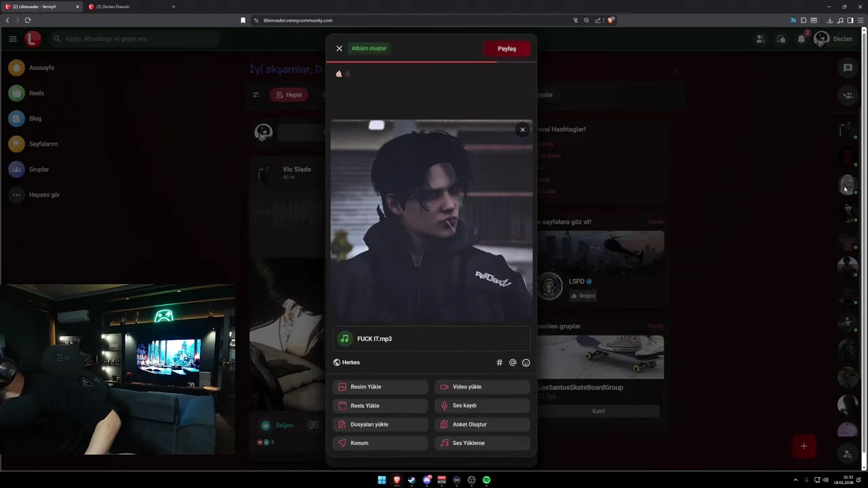Click the Albüm oluştur tag

[369, 48]
